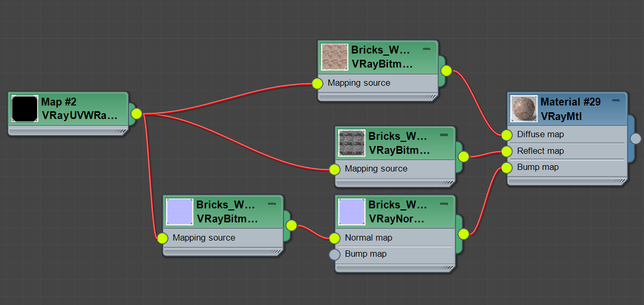
Task: Click the brick texture thumbnail on the Diffuse bitmap node
Action: [x=336, y=57]
